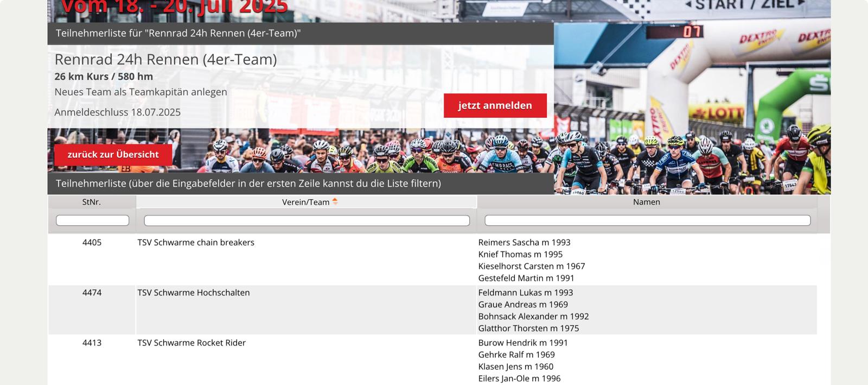Viewport: 868px width, 385px height.
Task: Go back via 'zurück zur Übersicht' button
Action: pyautogui.click(x=113, y=155)
